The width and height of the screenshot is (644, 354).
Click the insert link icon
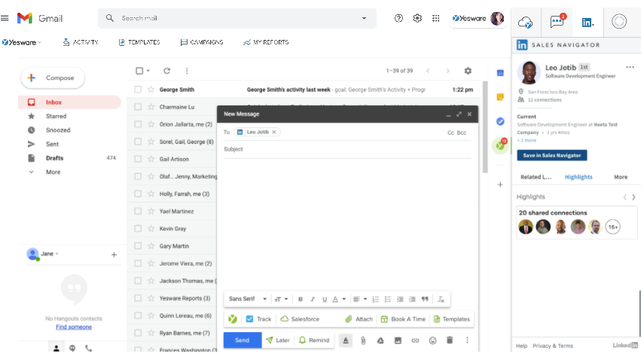415,340
